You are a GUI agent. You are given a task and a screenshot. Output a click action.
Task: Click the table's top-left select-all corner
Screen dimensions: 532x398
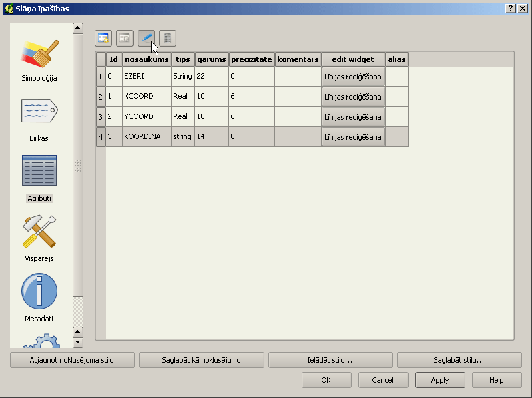click(101, 59)
